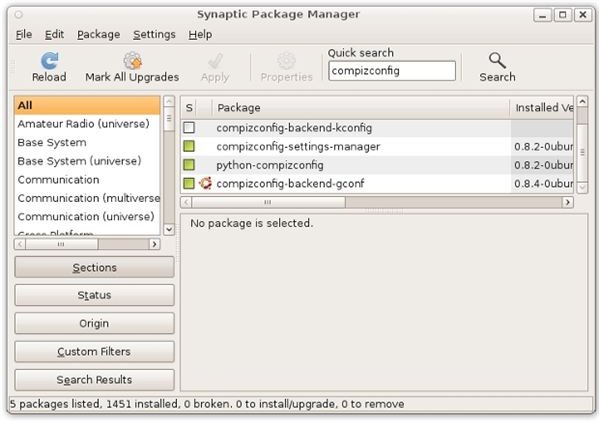600x424 pixels.
Task: Sort by Installed Version column header
Action: click(x=542, y=108)
